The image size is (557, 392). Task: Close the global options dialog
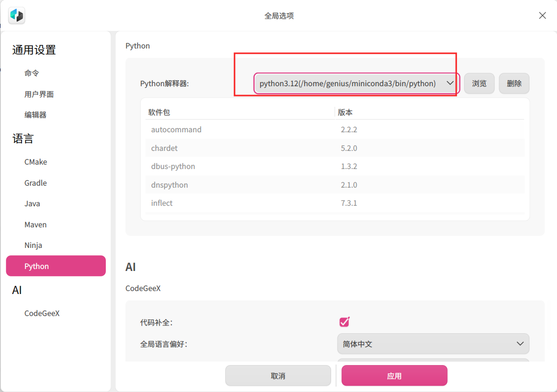(542, 15)
